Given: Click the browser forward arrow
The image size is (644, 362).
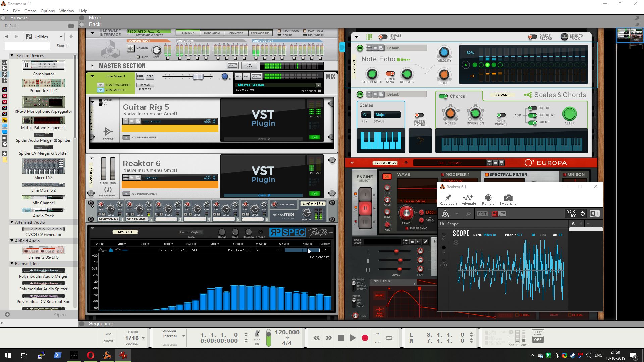Looking at the screenshot, I should tap(16, 36).
